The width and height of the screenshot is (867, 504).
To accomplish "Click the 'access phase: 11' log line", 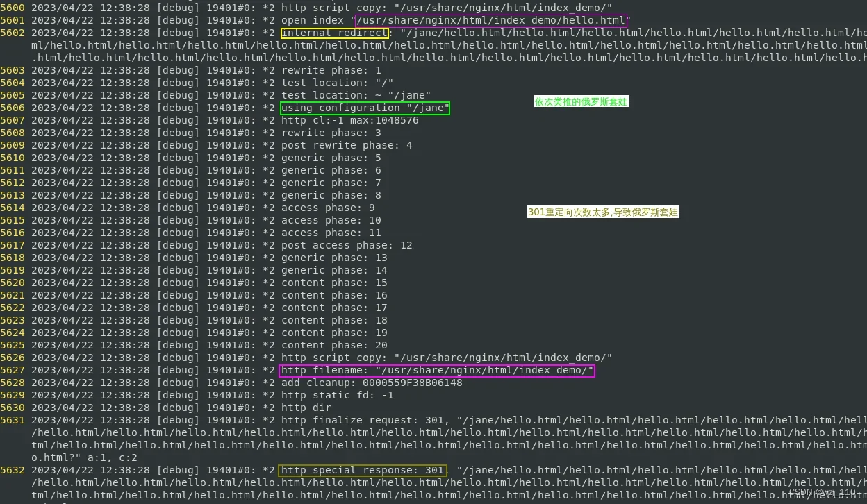I will (191, 233).
